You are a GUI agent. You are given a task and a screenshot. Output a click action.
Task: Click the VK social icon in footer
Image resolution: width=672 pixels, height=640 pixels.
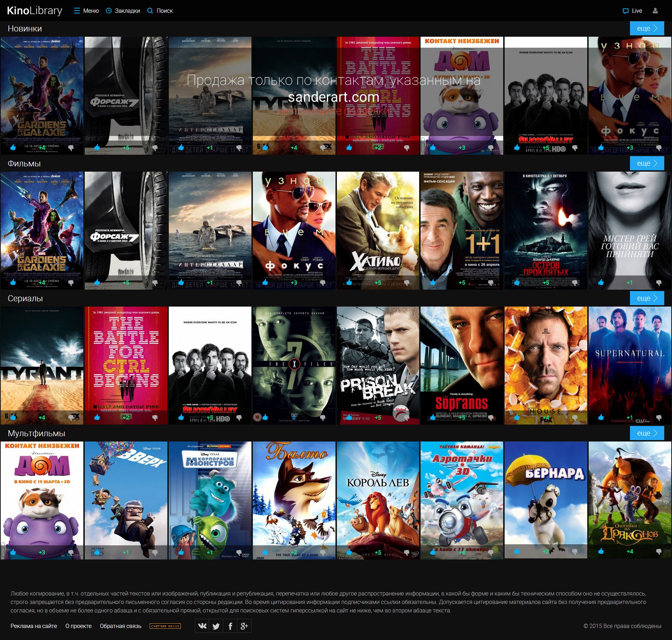[202, 626]
